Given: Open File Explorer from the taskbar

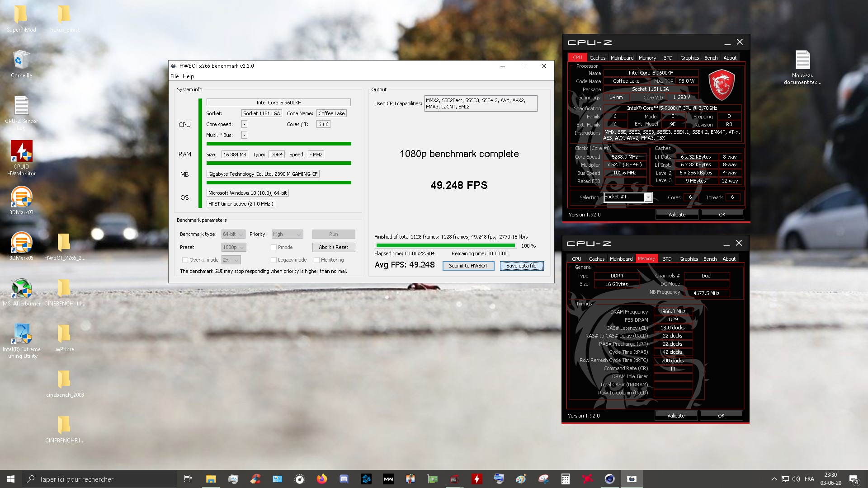Looking at the screenshot, I should click(x=211, y=479).
